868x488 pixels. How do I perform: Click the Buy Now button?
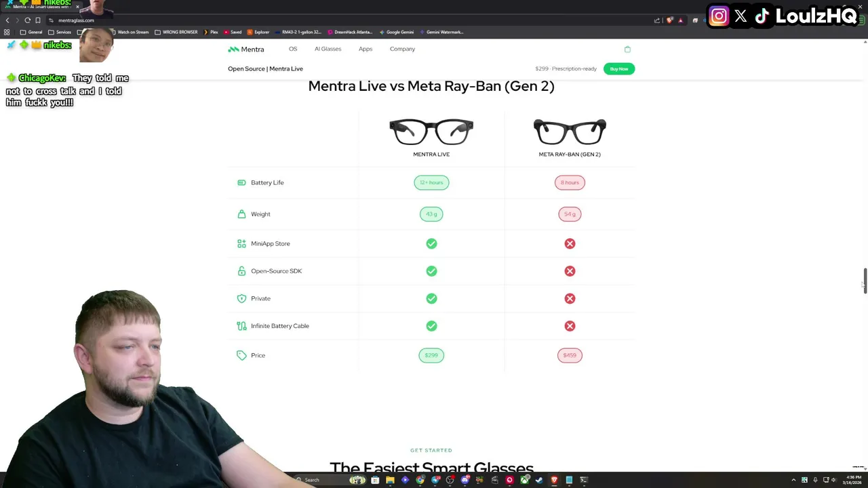618,68
